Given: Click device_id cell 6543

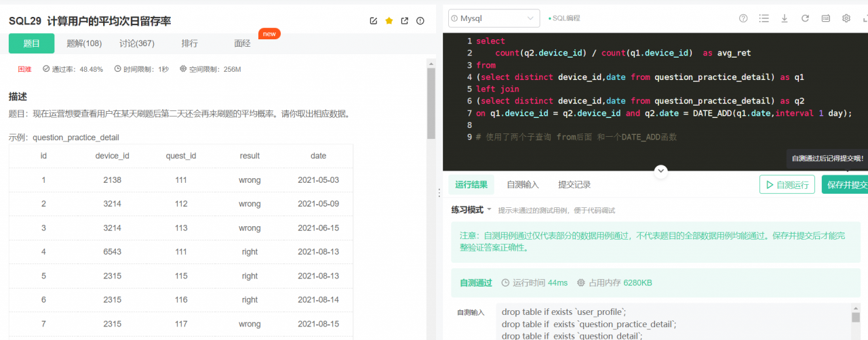Looking at the screenshot, I should 113,252.
